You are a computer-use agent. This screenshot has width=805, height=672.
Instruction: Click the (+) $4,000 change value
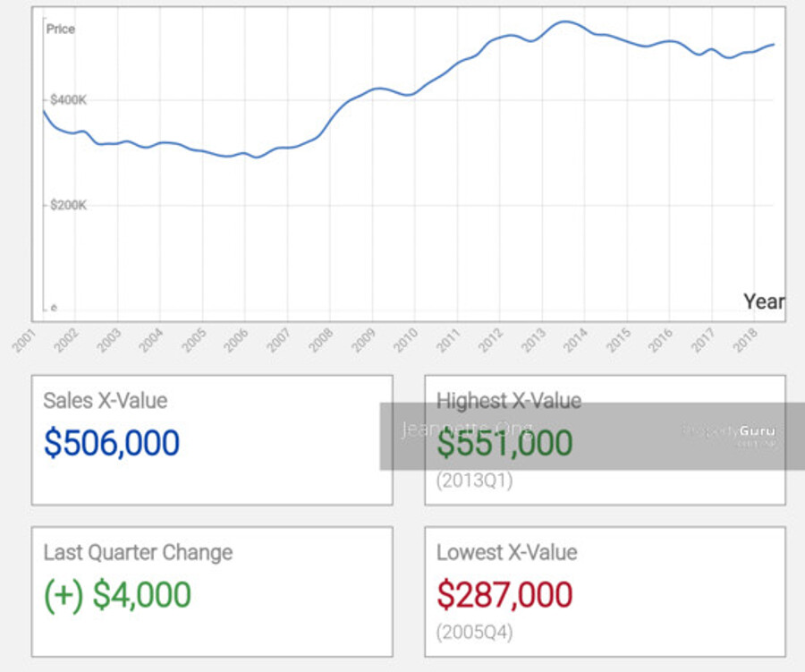coord(117,595)
